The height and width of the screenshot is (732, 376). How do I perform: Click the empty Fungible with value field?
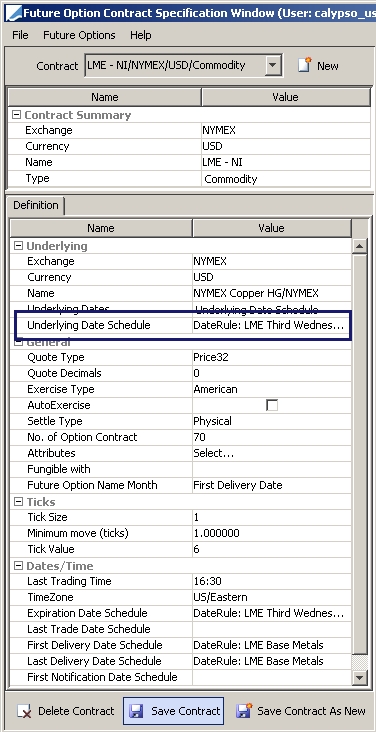[271, 469]
